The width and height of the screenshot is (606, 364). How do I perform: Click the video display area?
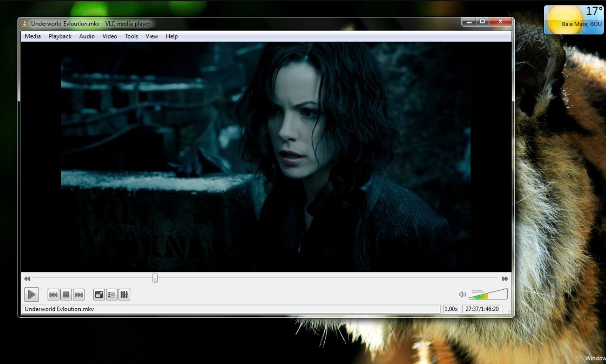coord(266,157)
